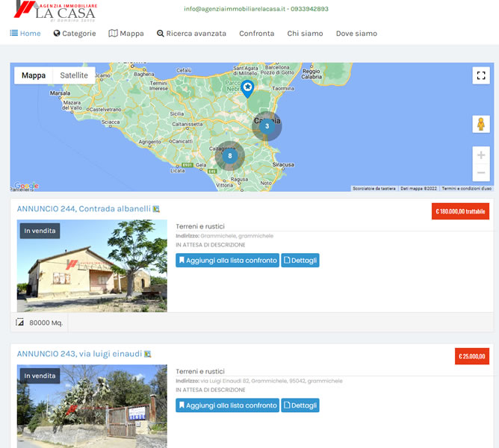The image size is (499, 448).
Task: Toggle fullscreen map view
Action: coord(481,75)
